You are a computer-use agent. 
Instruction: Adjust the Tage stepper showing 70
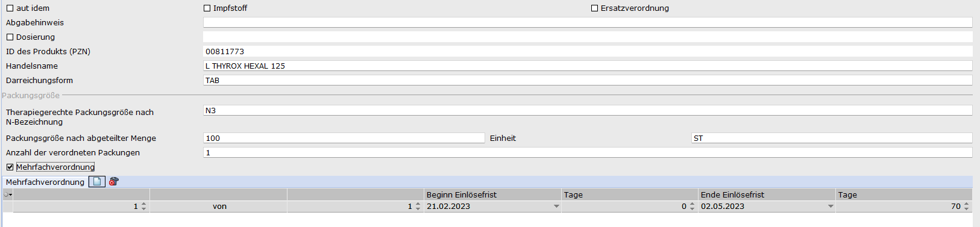(x=966, y=207)
